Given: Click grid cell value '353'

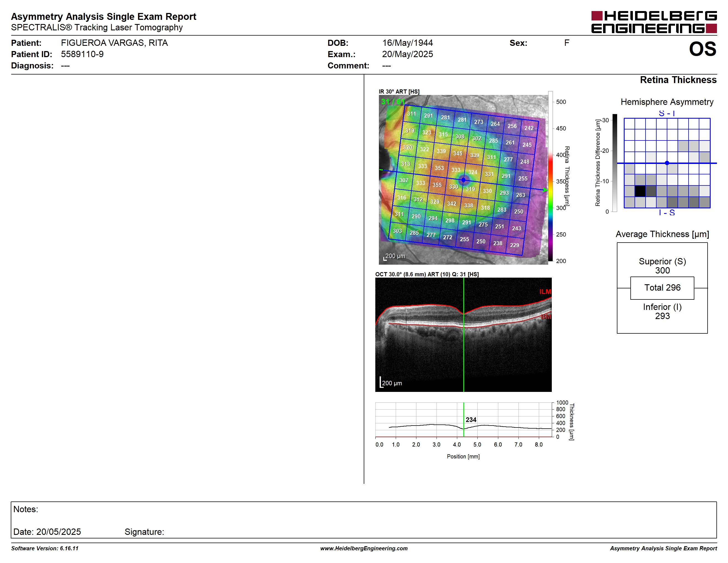Looking at the screenshot, I should point(439,168).
